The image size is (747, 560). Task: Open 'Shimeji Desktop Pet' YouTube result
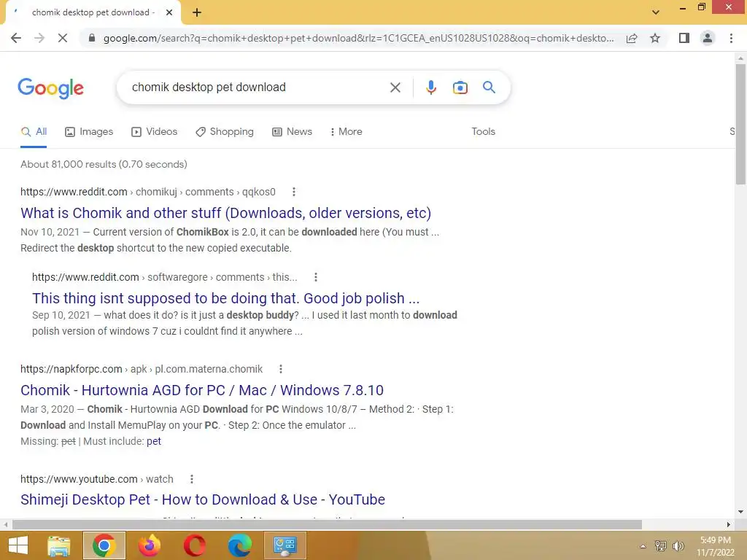[203, 499]
